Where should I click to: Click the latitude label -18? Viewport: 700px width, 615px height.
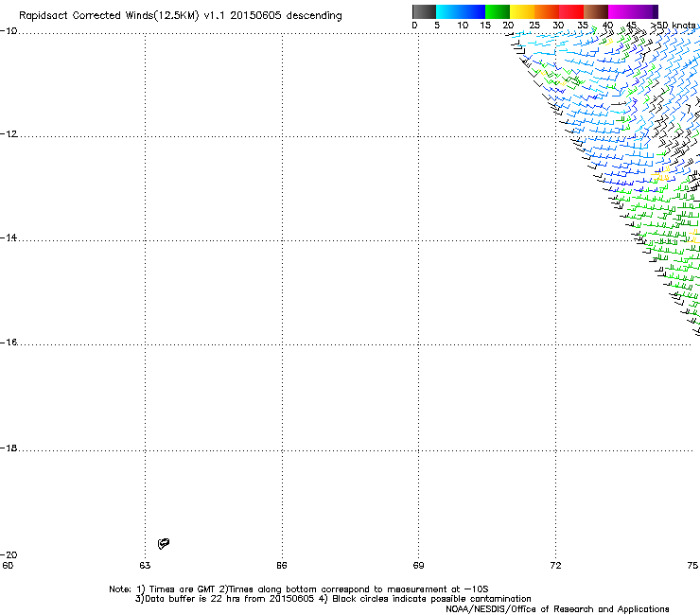point(9,448)
